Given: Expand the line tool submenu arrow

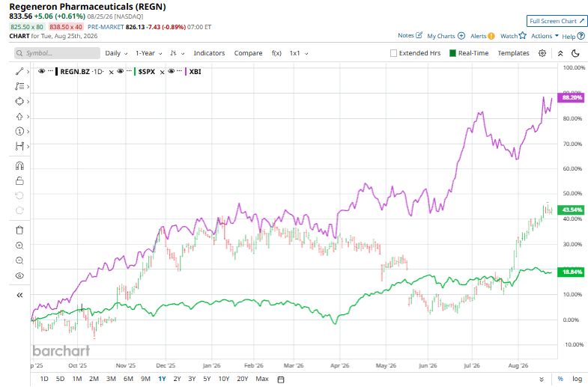Looking at the screenshot, I should (28, 72).
